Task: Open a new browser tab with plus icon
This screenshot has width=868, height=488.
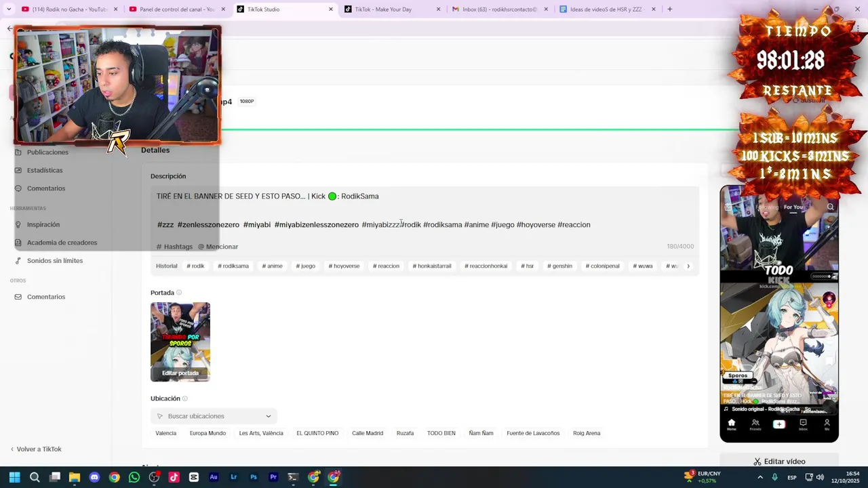Action: click(669, 9)
